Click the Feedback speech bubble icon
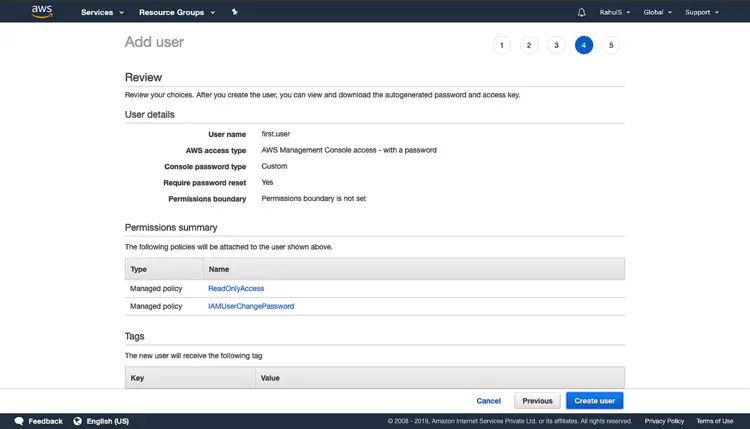The width and height of the screenshot is (750, 429). (x=19, y=421)
